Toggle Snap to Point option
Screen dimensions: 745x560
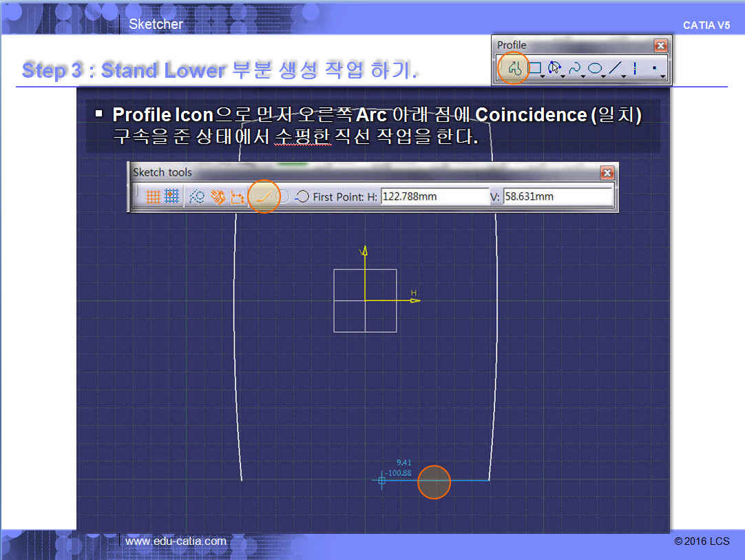172,197
